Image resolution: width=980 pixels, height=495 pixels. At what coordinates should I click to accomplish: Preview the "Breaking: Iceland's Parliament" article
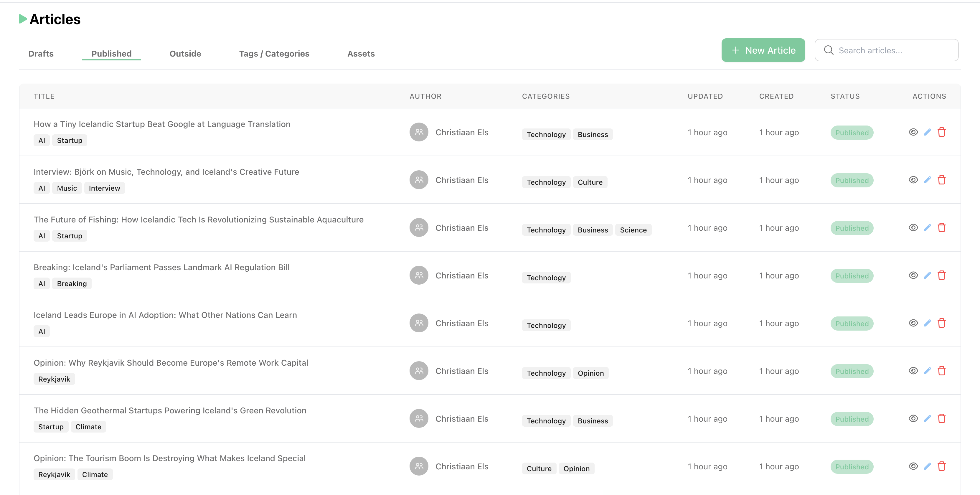point(913,275)
